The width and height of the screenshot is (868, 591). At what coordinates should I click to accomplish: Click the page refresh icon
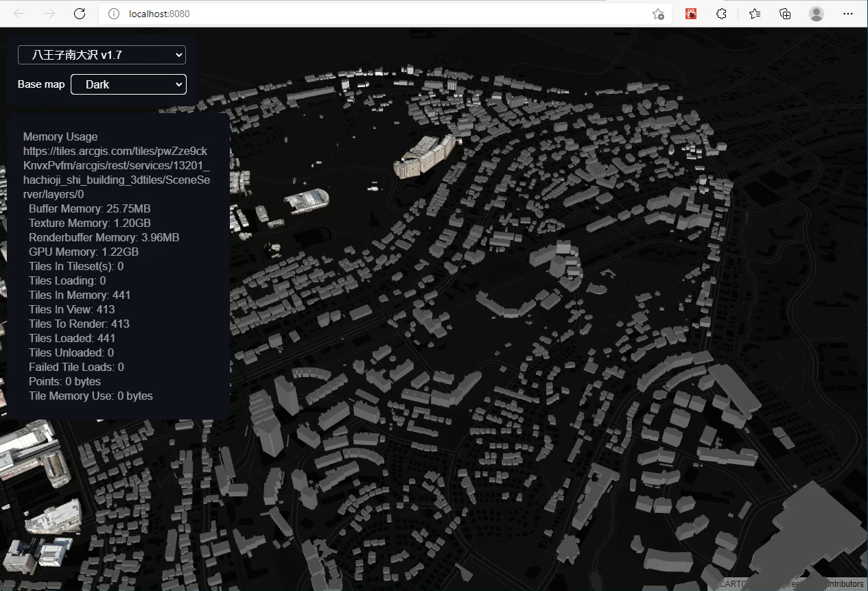point(79,13)
